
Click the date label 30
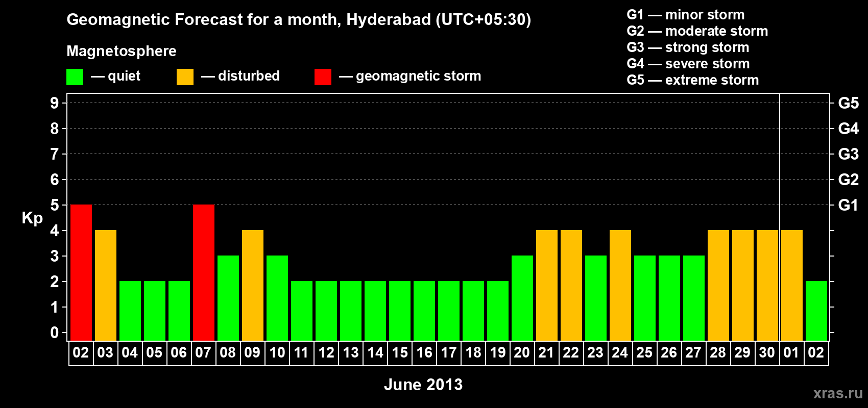click(767, 353)
